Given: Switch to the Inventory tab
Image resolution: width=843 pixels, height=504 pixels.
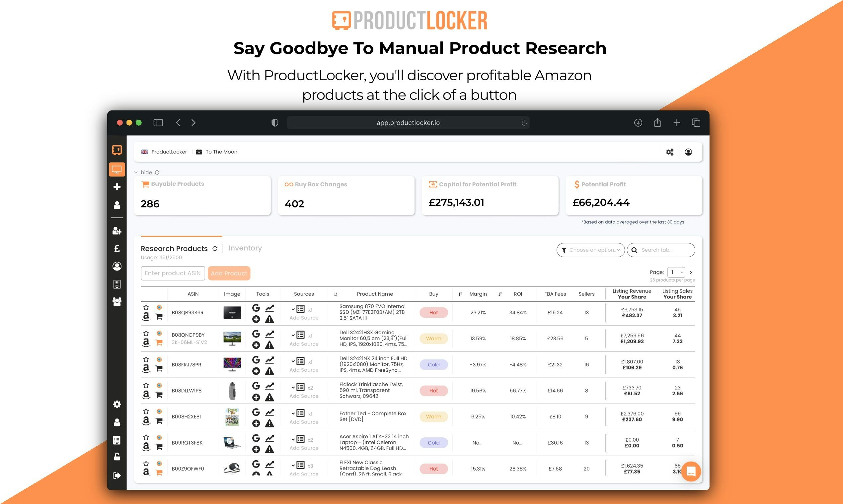Looking at the screenshot, I should pyautogui.click(x=245, y=248).
